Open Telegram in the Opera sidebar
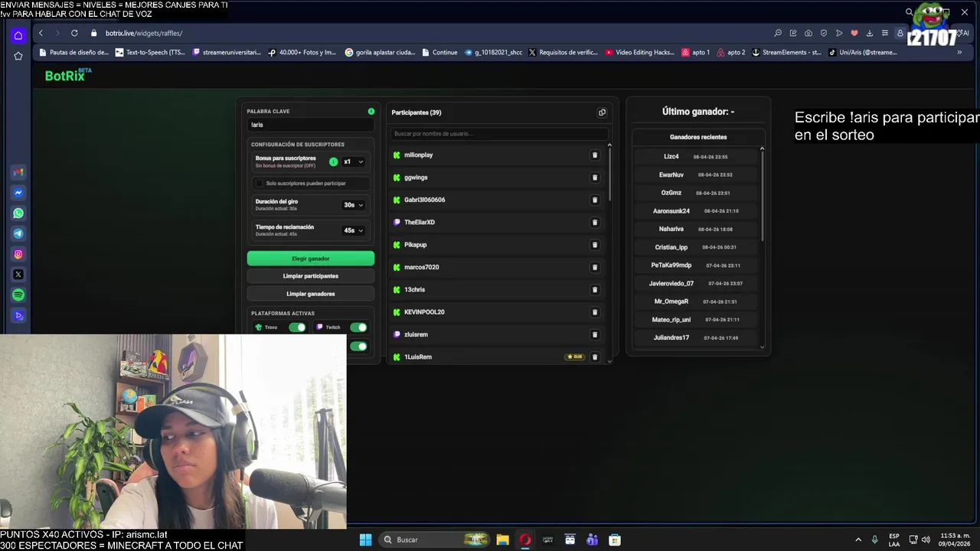Screen dimensions: 980x551 tap(18, 233)
